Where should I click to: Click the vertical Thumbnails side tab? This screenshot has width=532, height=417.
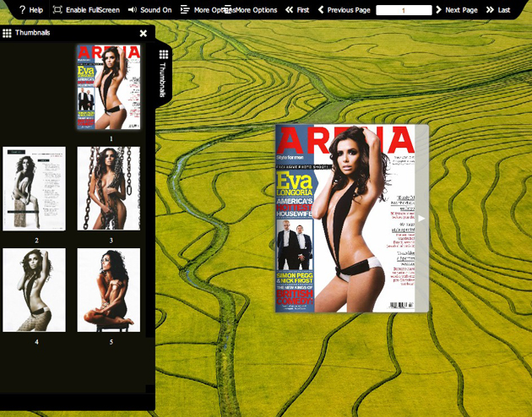coord(164,73)
